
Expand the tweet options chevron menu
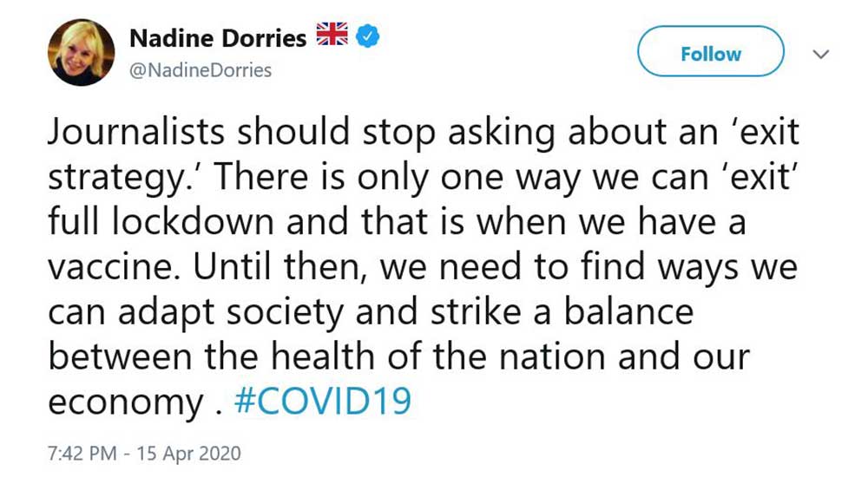click(x=820, y=54)
